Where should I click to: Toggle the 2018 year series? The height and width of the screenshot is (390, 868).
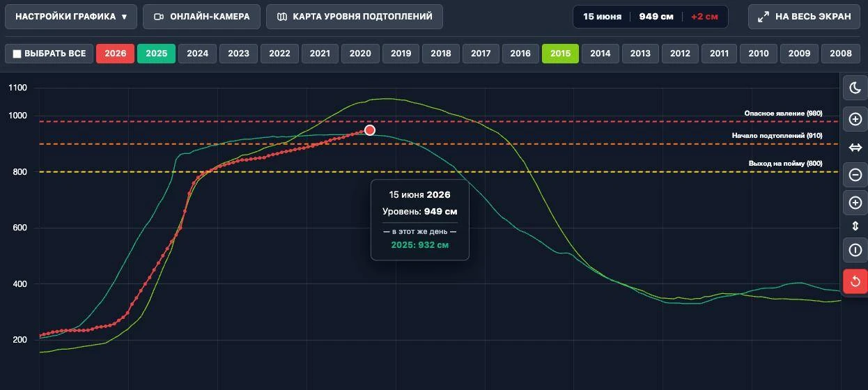[x=440, y=54]
